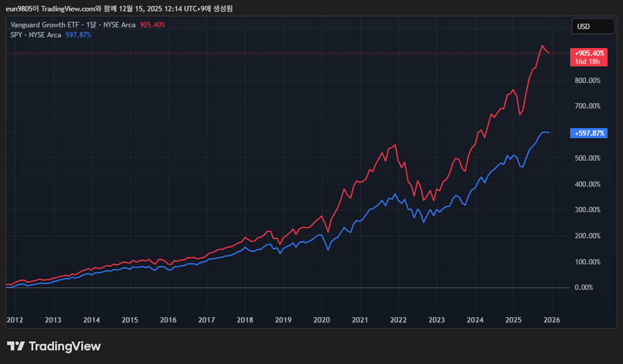Click the TradingView logo icon
623x364 pixels.
(16, 346)
